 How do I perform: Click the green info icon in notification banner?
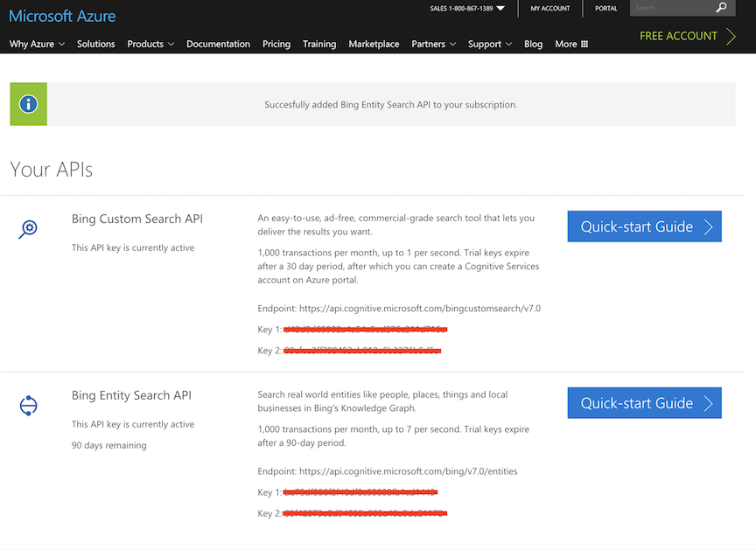coord(29,104)
